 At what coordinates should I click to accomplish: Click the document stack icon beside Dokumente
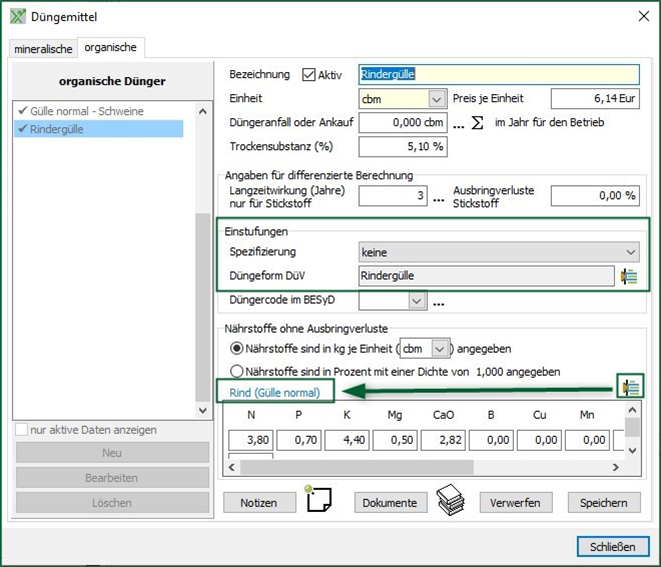pyautogui.click(x=451, y=500)
